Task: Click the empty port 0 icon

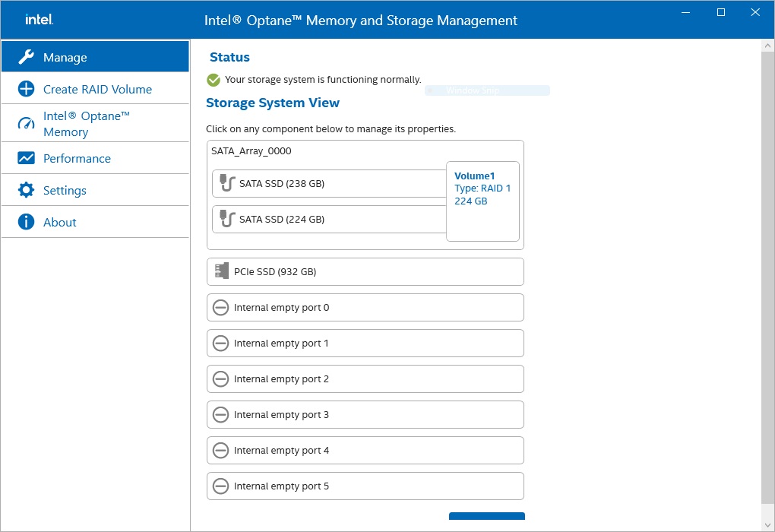Action: tap(220, 308)
